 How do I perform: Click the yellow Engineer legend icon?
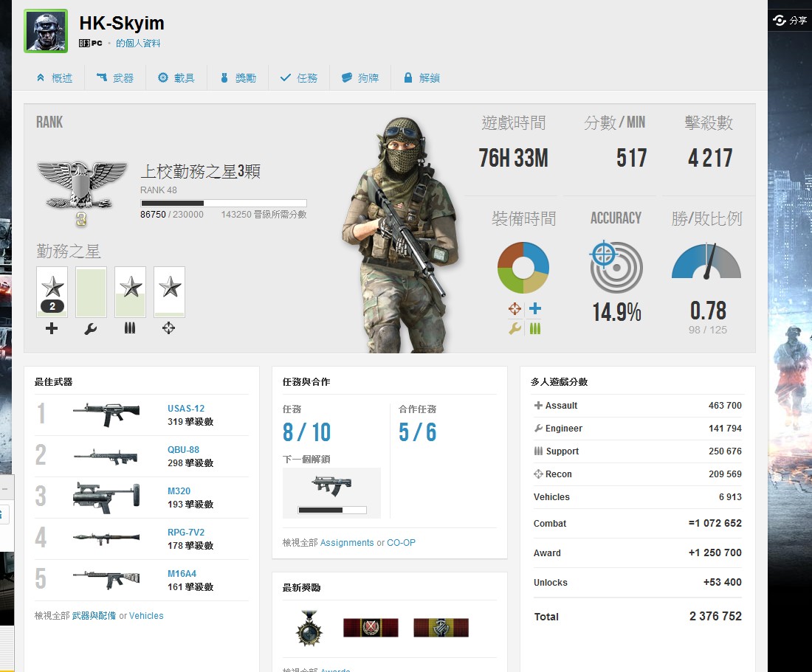pyautogui.click(x=515, y=328)
